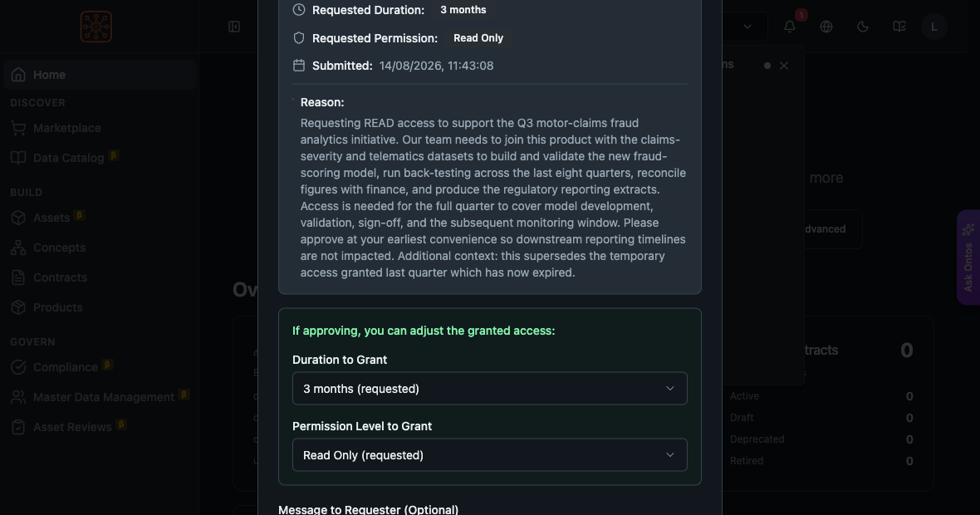
Task: Open the language globe icon
Action: coord(826,27)
